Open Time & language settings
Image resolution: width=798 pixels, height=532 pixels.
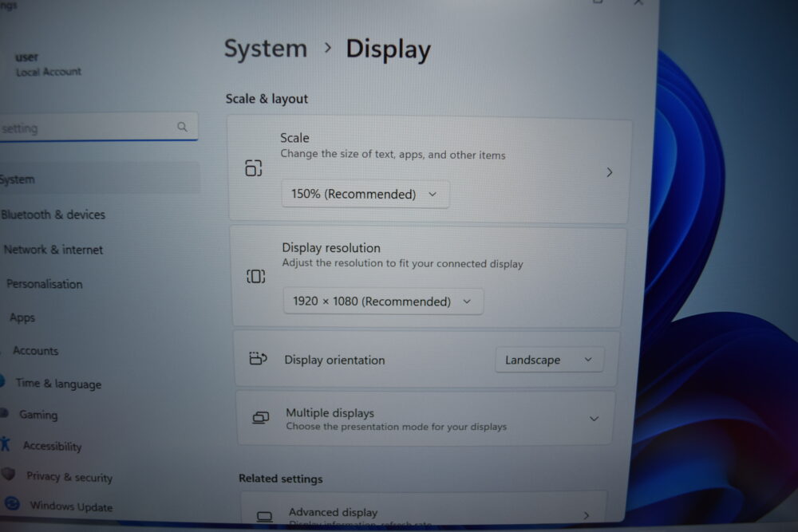point(58,384)
